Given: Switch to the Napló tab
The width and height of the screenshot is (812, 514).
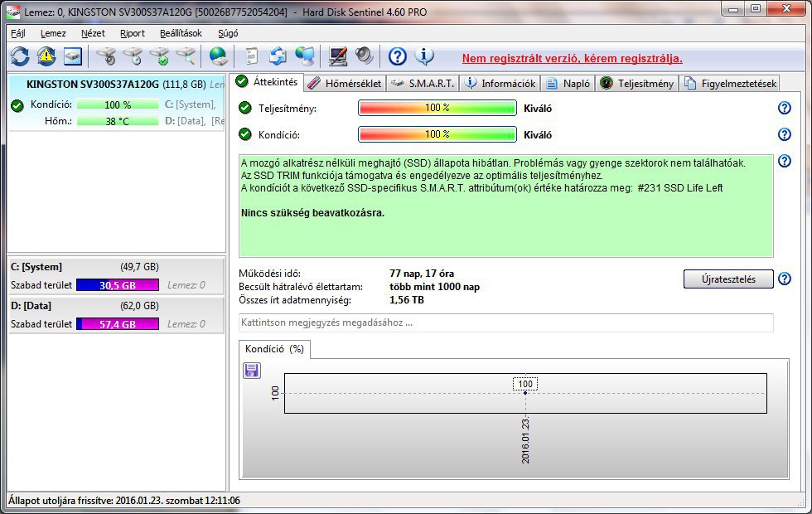Looking at the screenshot, I should point(568,84).
